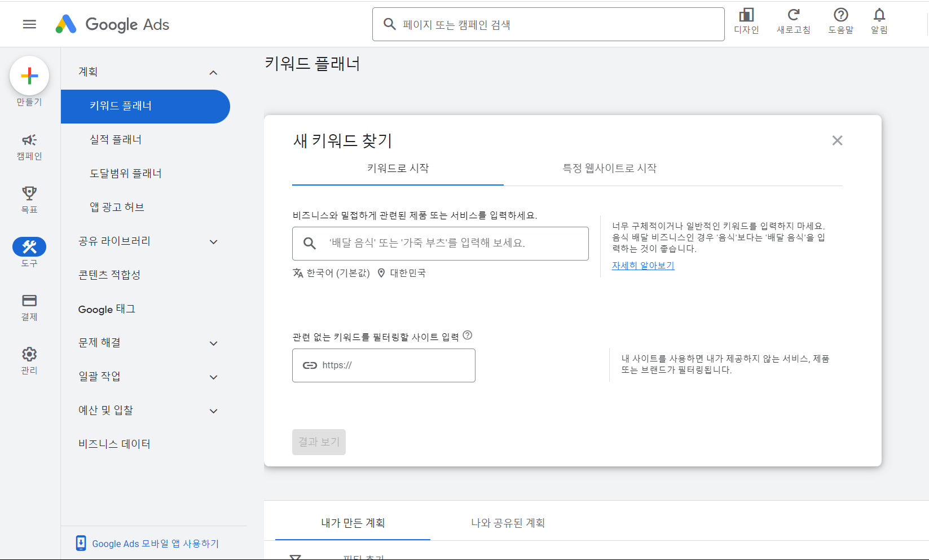
Task: Open the hamburger navigation menu
Action: (29, 24)
